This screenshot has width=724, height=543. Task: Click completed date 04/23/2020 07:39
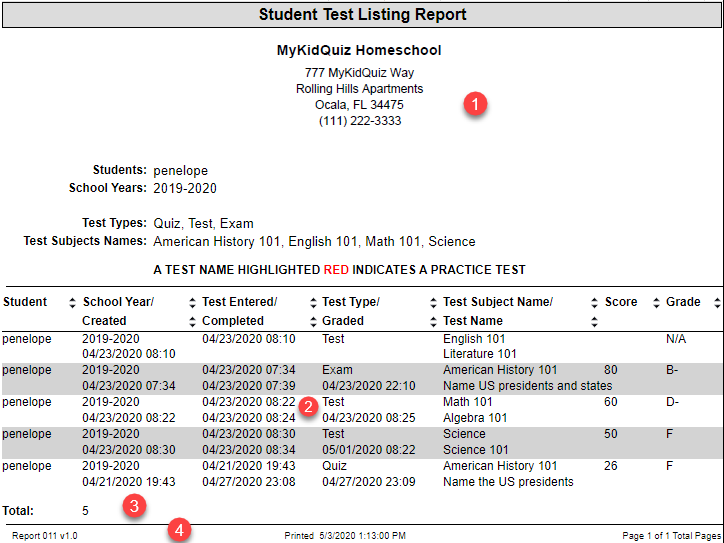tap(249, 386)
